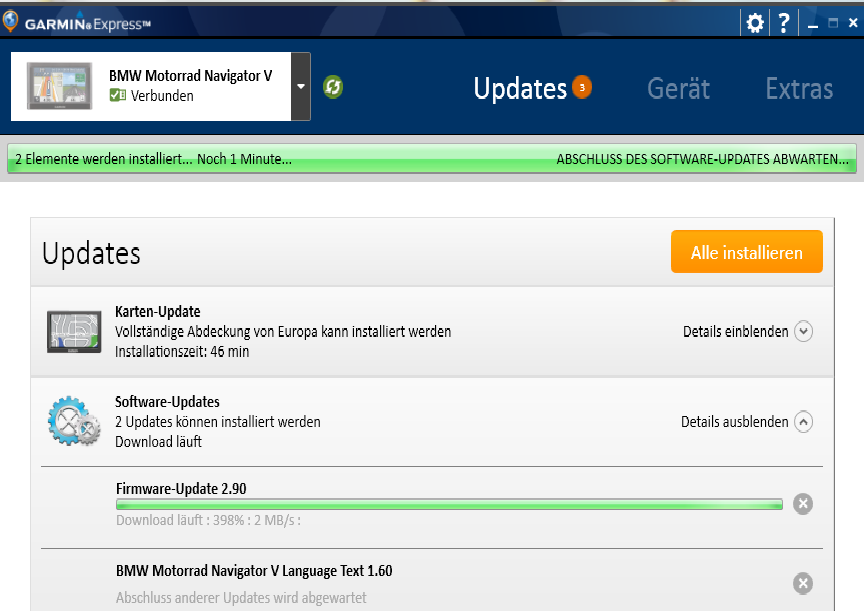
Task: Click the Firmware-Update download progress bar
Action: point(449,504)
